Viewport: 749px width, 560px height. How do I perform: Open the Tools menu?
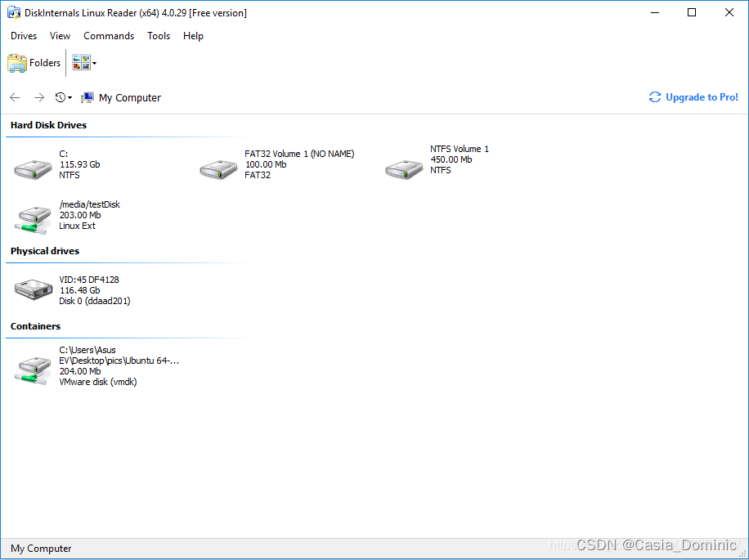coord(159,36)
